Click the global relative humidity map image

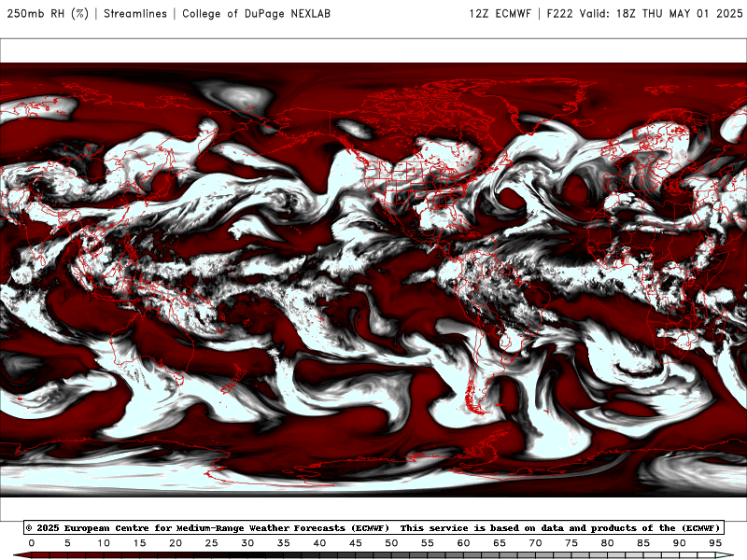click(373, 279)
